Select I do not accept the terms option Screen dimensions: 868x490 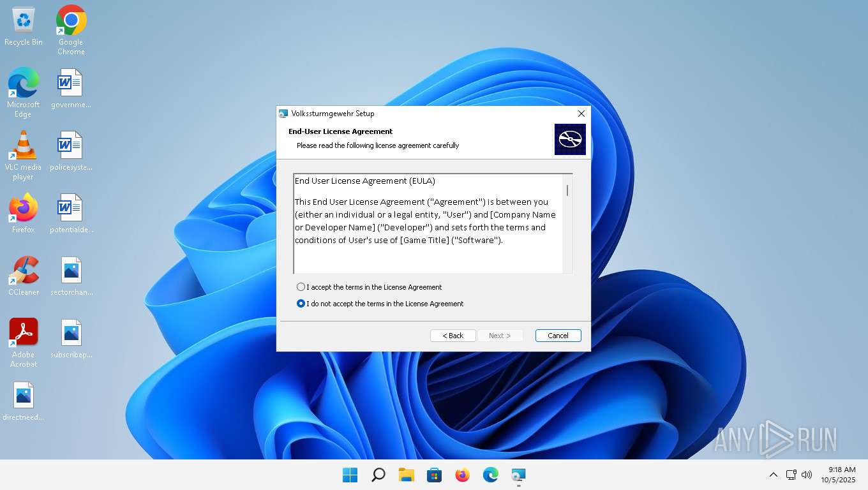pos(380,304)
